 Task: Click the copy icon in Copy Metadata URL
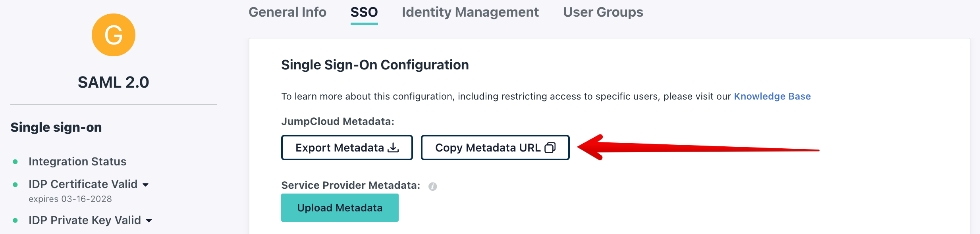click(550, 148)
